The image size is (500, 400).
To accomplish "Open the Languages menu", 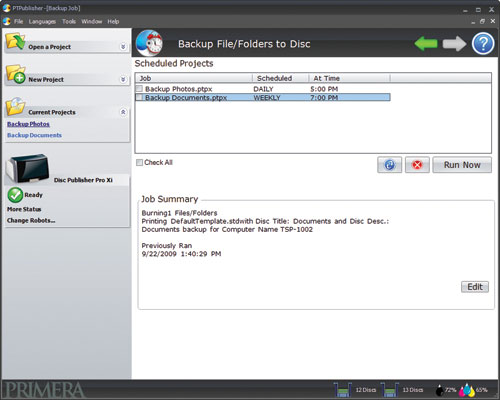I will click(42, 21).
